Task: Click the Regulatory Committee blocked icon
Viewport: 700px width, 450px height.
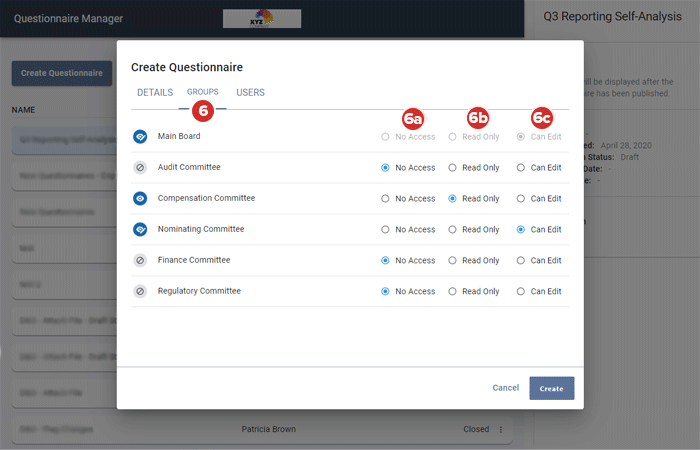Action: pos(140,292)
